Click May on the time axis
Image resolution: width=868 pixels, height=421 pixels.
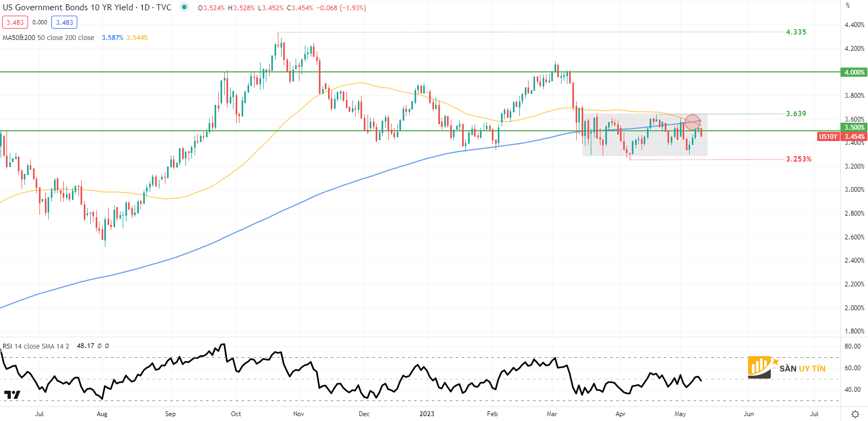coord(680,414)
